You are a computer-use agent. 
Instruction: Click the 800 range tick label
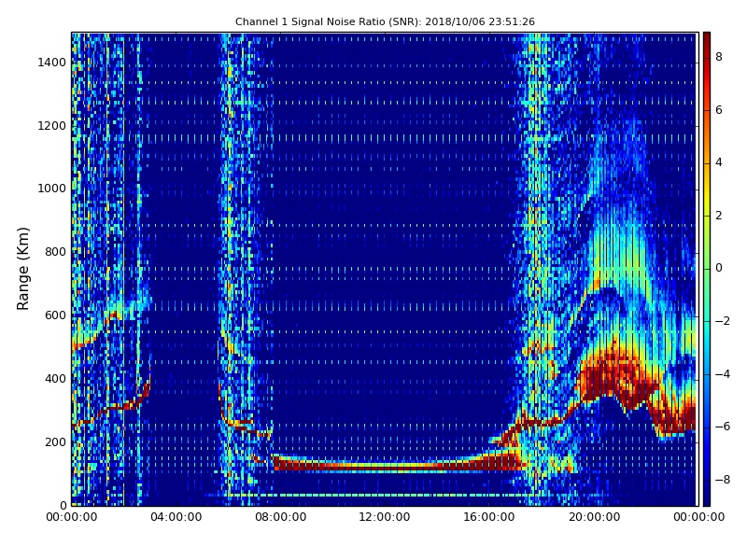[55, 252]
